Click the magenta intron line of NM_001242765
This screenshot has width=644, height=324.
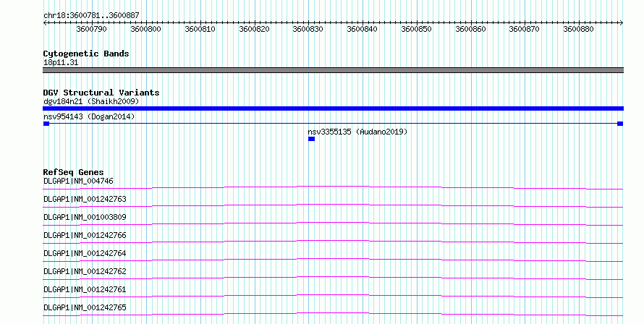[333, 313]
